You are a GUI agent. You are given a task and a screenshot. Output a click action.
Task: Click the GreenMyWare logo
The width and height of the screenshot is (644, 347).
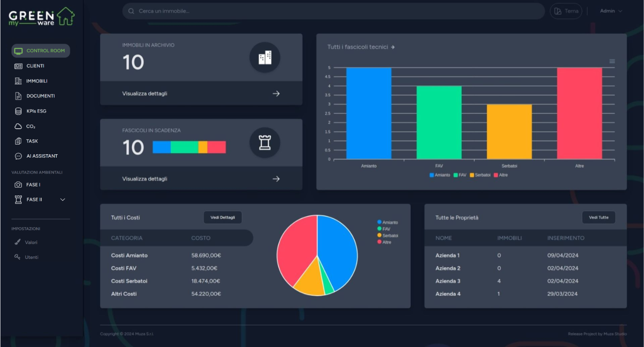(x=41, y=17)
